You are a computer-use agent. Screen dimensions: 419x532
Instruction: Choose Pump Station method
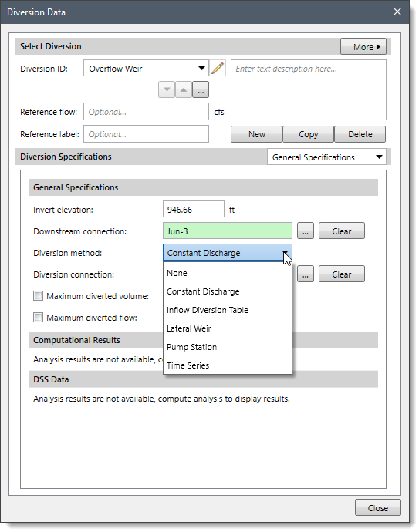click(x=227, y=347)
